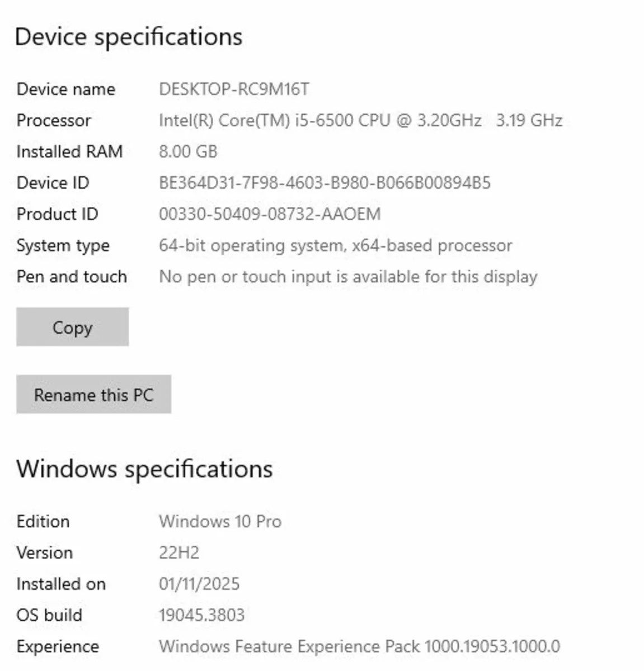The height and width of the screenshot is (671, 644).
Task: Select the Installed RAM value 8.00 GB
Action: (x=189, y=151)
